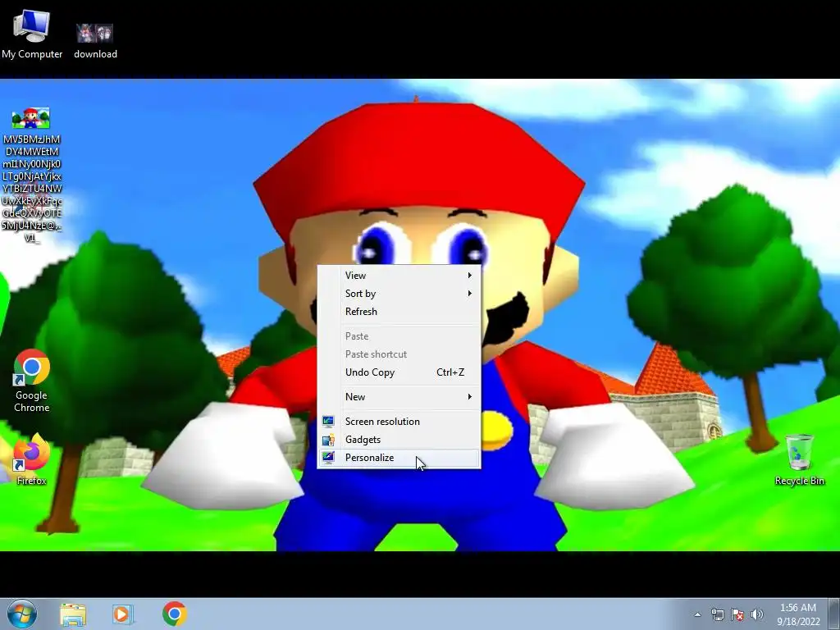The width and height of the screenshot is (840, 630).
Task: Click the Sort by submenu arrow
Action: point(470,294)
